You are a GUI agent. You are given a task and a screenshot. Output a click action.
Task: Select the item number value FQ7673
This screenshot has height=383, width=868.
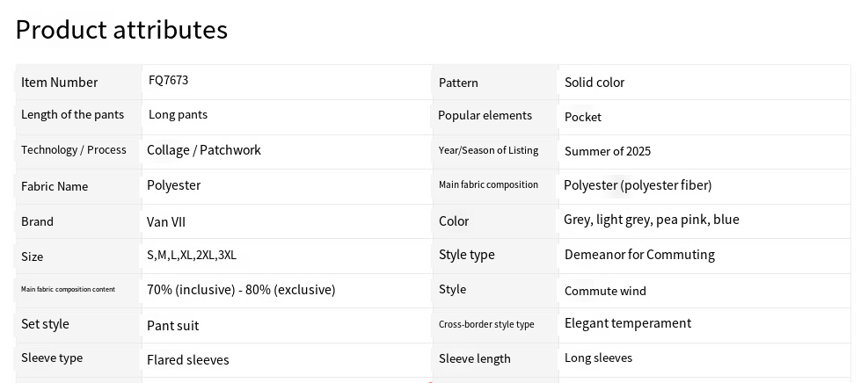click(168, 80)
